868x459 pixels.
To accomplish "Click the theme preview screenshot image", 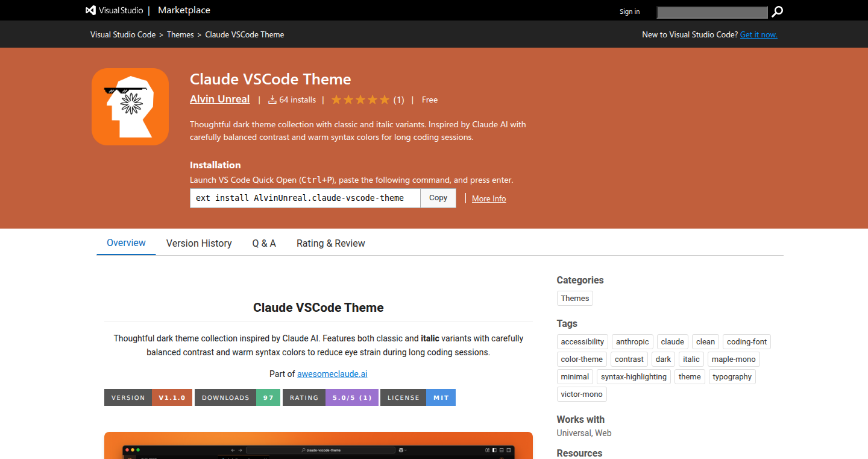I will point(318,445).
